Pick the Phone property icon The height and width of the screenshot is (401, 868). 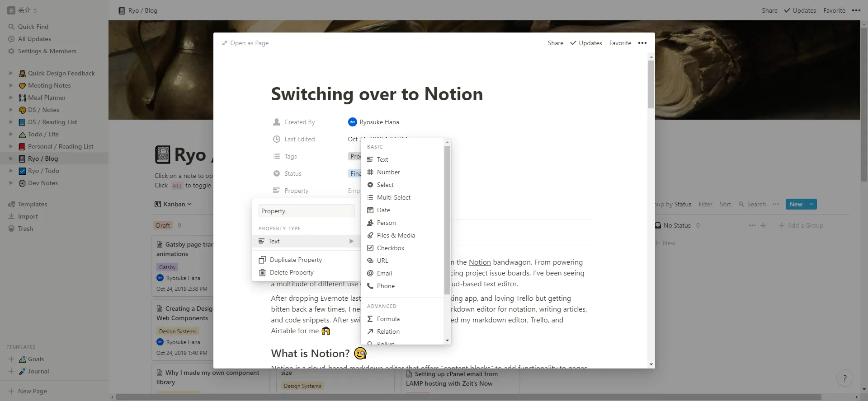pos(370,286)
